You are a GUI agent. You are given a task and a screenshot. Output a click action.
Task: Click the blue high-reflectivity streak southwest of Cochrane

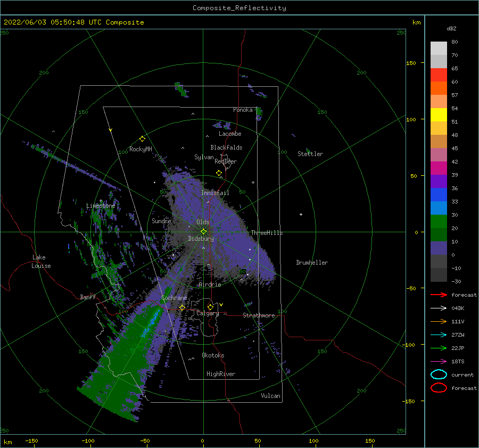click(151, 323)
